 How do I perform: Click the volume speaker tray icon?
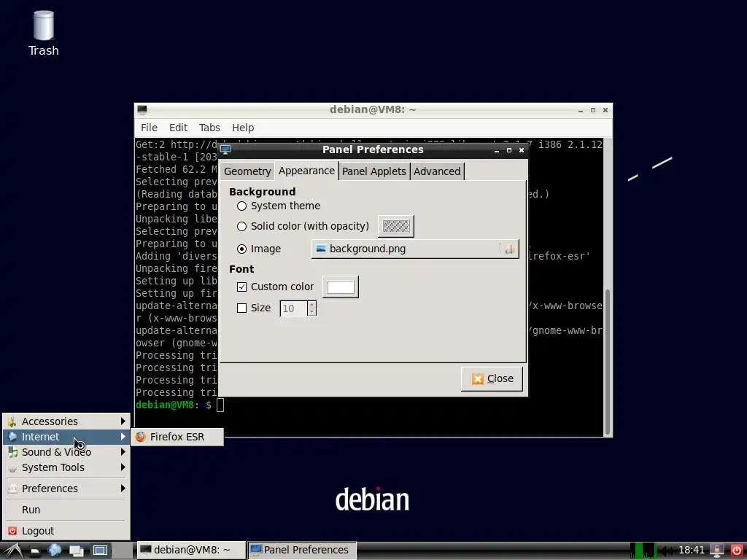(668, 551)
